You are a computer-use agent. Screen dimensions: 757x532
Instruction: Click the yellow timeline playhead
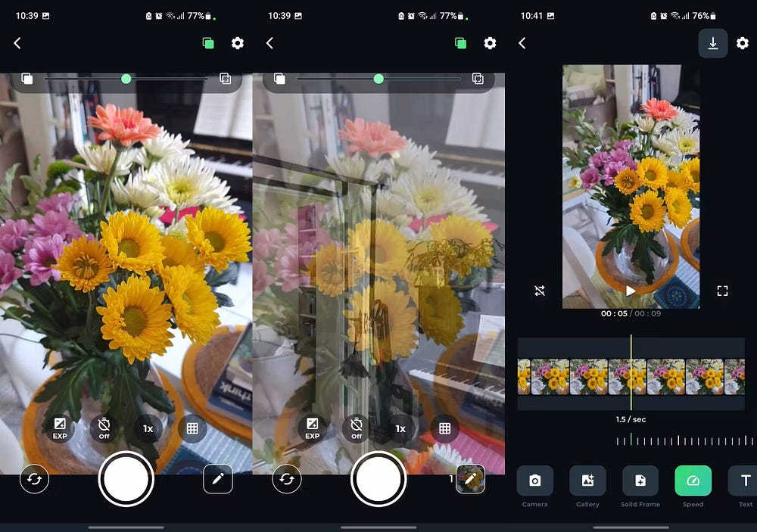tap(631, 372)
